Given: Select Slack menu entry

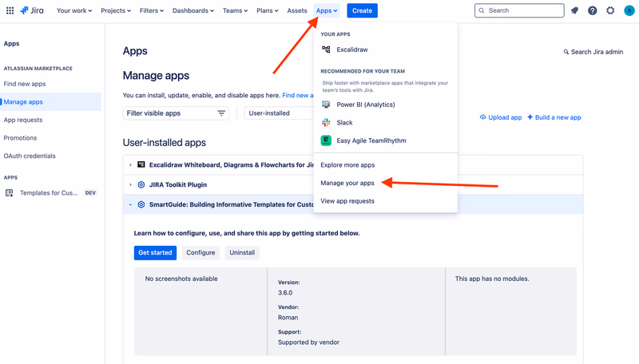Looking at the screenshot, I should (386, 123).
